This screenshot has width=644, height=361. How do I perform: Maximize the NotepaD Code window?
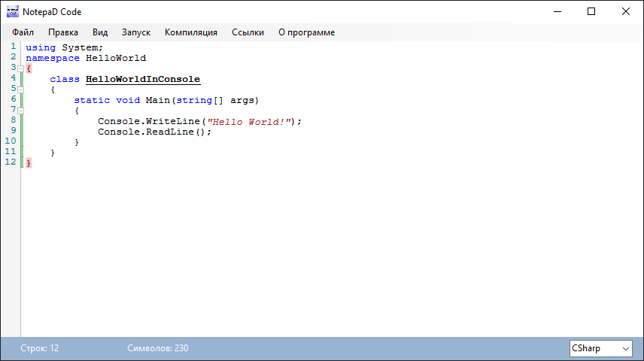(x=591, y=11)
